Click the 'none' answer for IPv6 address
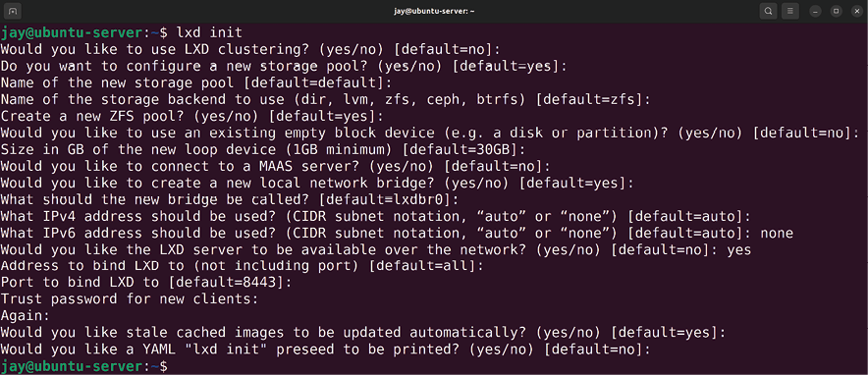Screen dimensions: 868x375 (777, 233)
